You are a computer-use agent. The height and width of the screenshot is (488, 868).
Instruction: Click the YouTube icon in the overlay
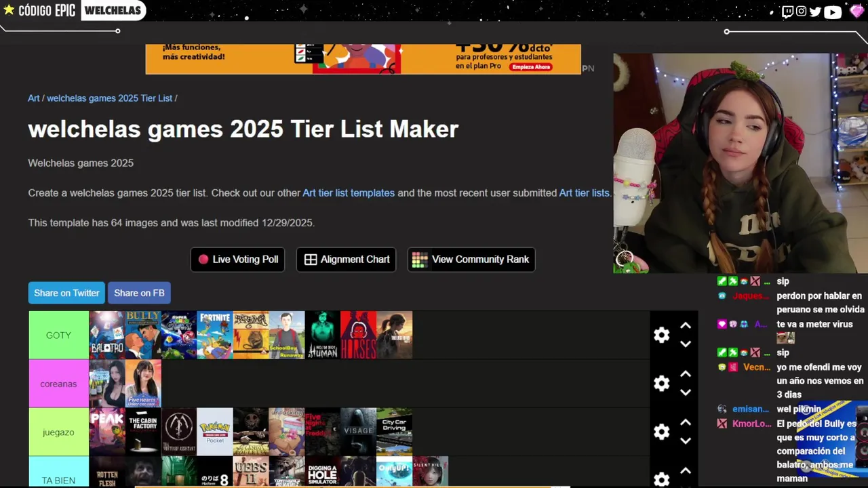(x=833, y=12)
